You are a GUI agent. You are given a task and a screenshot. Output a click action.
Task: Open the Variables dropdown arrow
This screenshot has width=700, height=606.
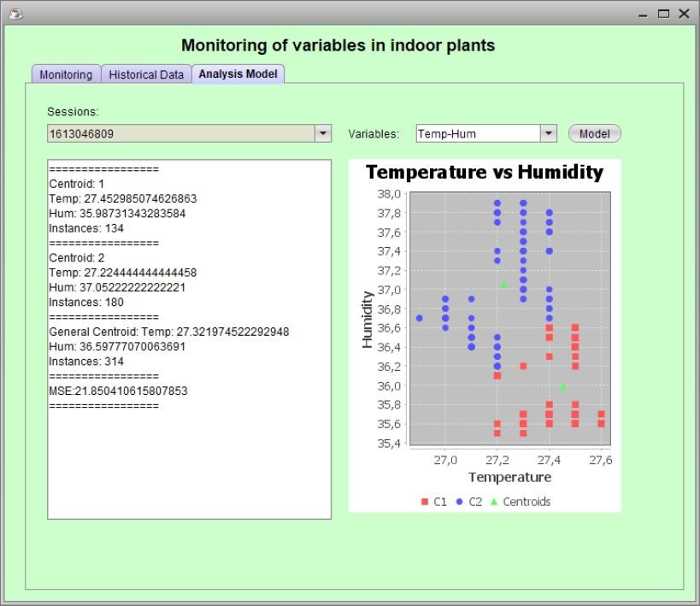tap(549, 133)
